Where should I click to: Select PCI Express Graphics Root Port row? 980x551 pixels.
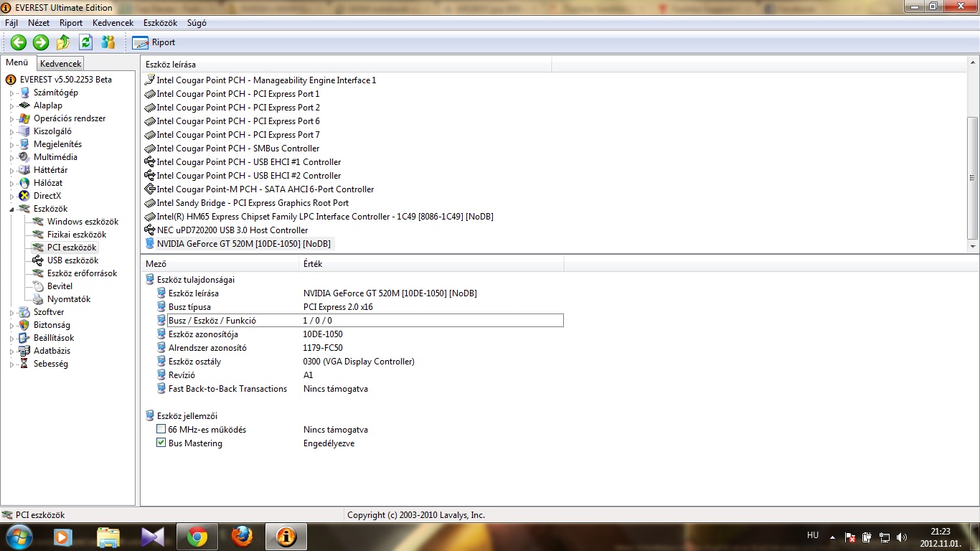(246, 203)
